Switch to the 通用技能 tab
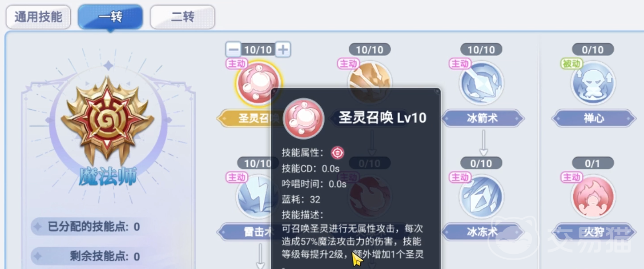 pos(38,17)
